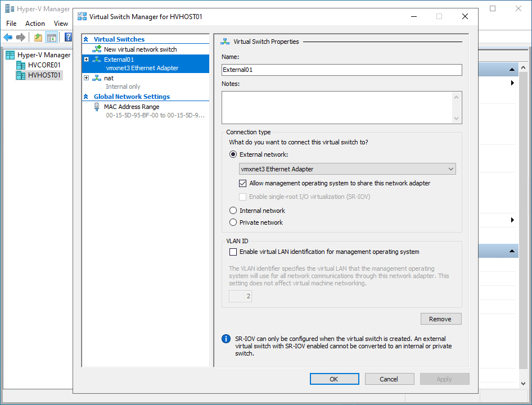Open the File menu in Hyper-V Manager
This screenshot has height=405, width=532.
[x=11, y=24]
